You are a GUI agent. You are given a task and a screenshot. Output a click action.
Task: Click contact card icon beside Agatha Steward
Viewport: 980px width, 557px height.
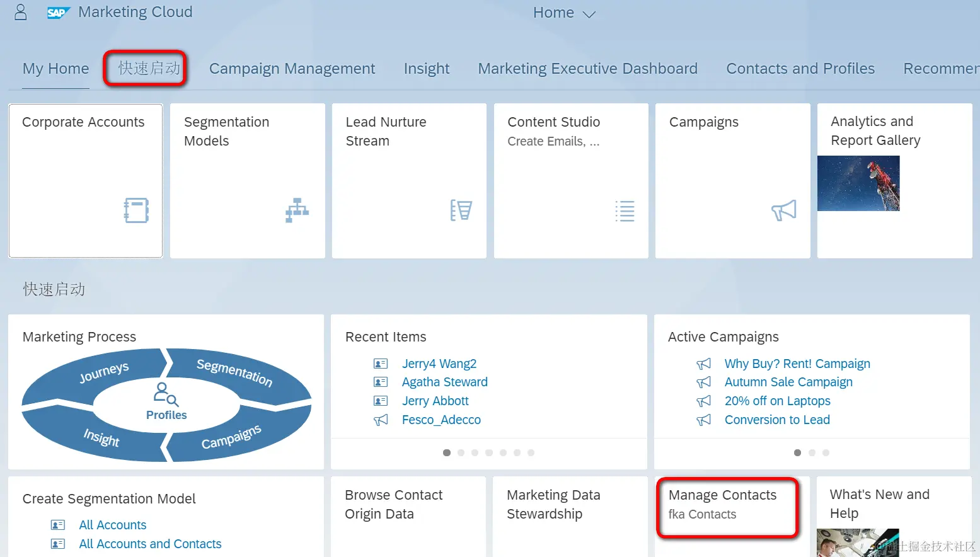tap(381, 382)
